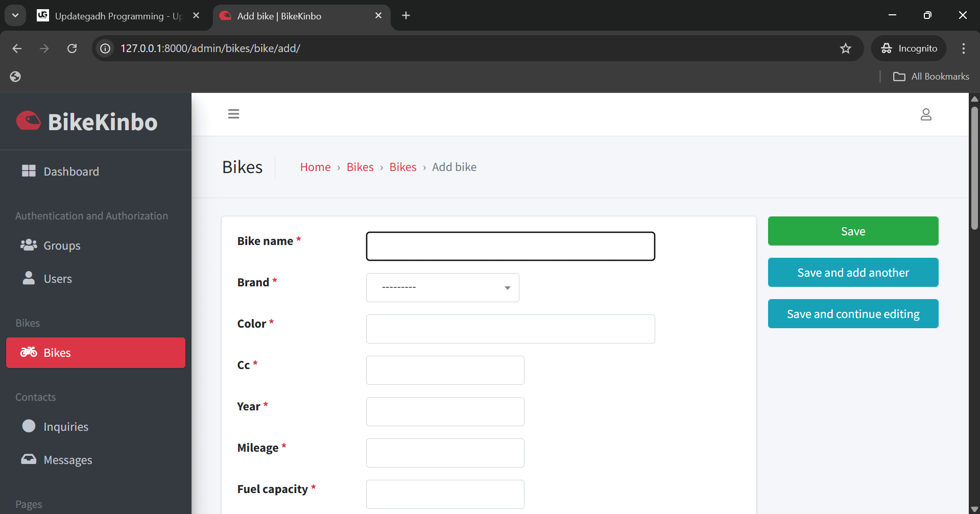Click the Users person icon
980x514 pixels.
29,278
